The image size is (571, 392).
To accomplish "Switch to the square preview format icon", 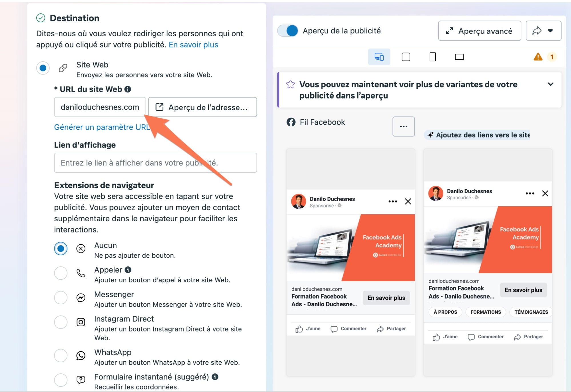I will (406, 57).
